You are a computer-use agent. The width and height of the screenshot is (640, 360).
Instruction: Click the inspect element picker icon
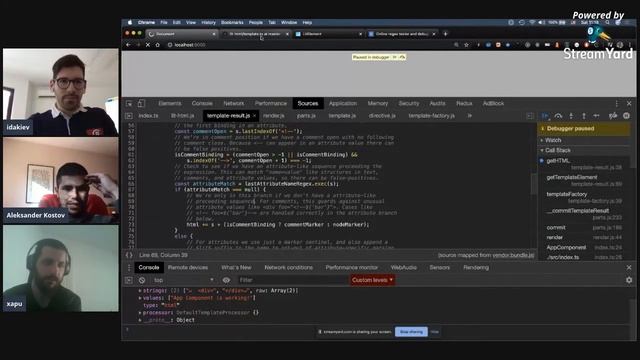click(x=129, y=104)
